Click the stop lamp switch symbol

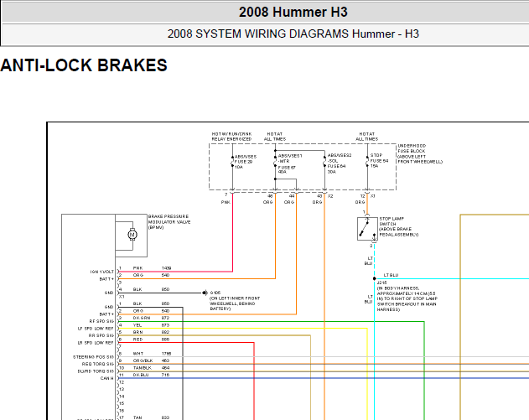pos(367,229)
